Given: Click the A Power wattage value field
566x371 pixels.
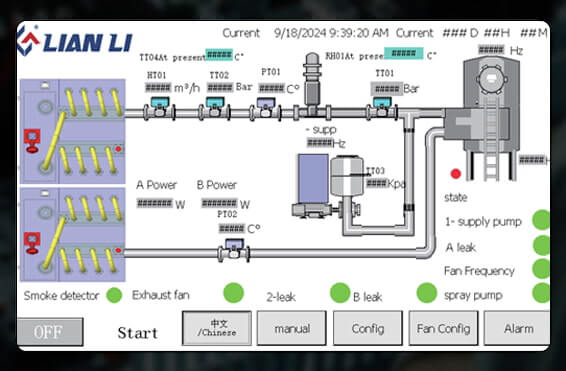Looking at the screenshot, I should point(154,203).
